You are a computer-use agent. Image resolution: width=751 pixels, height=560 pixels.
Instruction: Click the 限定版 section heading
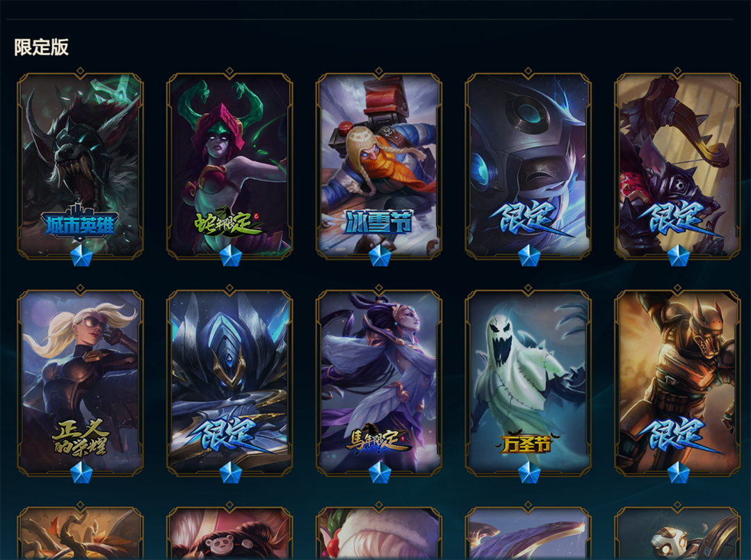[x=41, y=47]
